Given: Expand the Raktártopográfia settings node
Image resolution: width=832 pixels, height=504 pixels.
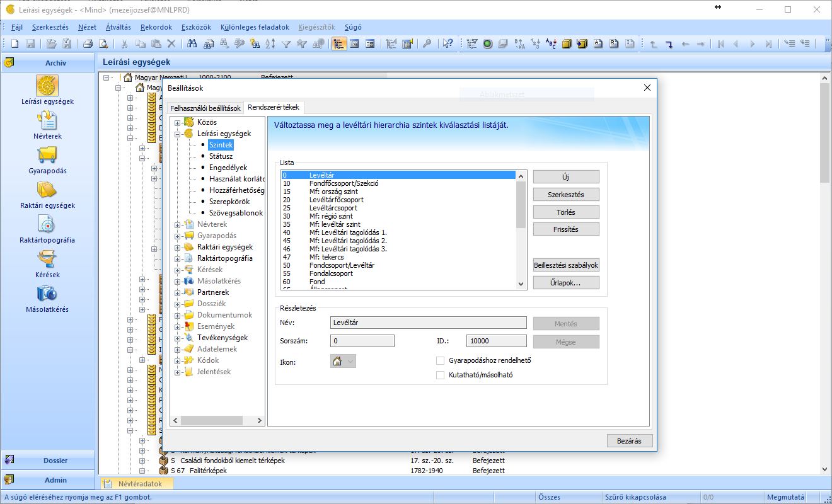Looking at the screenshot, I should [x=178, y=258].
